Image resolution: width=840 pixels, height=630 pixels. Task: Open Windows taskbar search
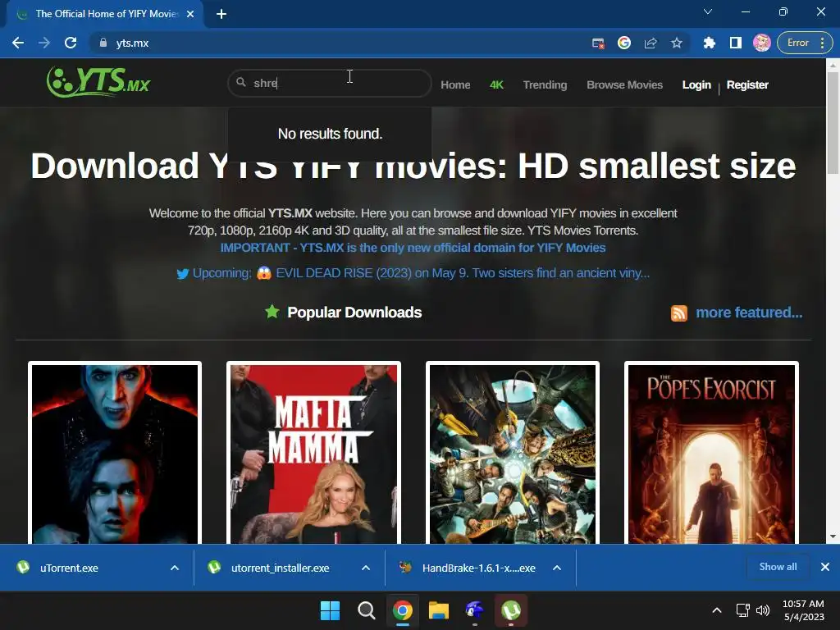tap(367, 610)
